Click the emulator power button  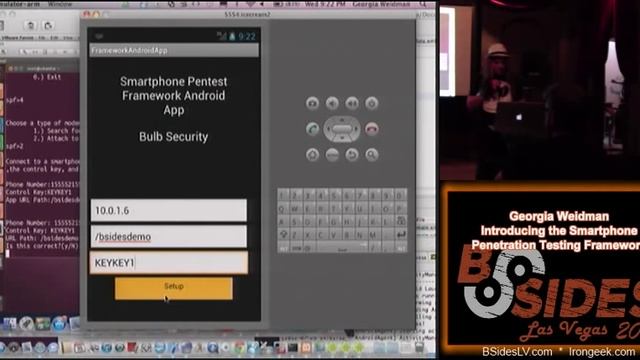point(371,103)
